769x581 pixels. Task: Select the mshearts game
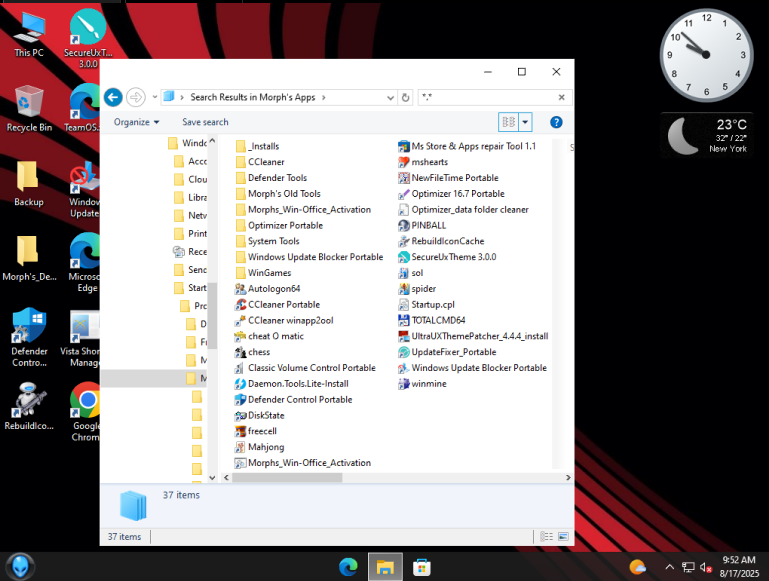[x=423, y=162]
